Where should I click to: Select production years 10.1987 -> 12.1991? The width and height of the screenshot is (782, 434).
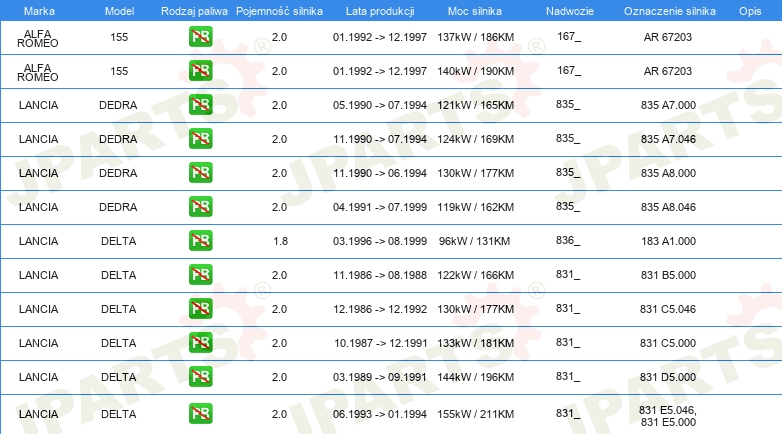381,342
